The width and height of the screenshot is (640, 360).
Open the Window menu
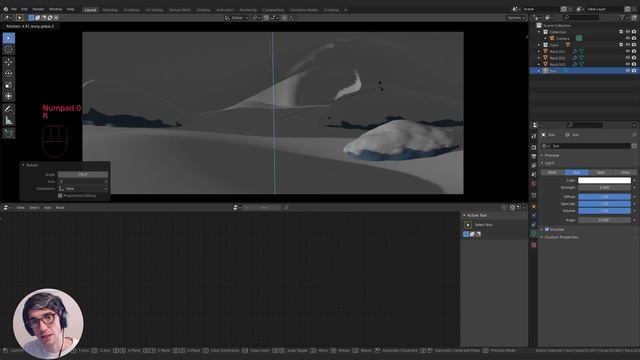click(56, 9)
